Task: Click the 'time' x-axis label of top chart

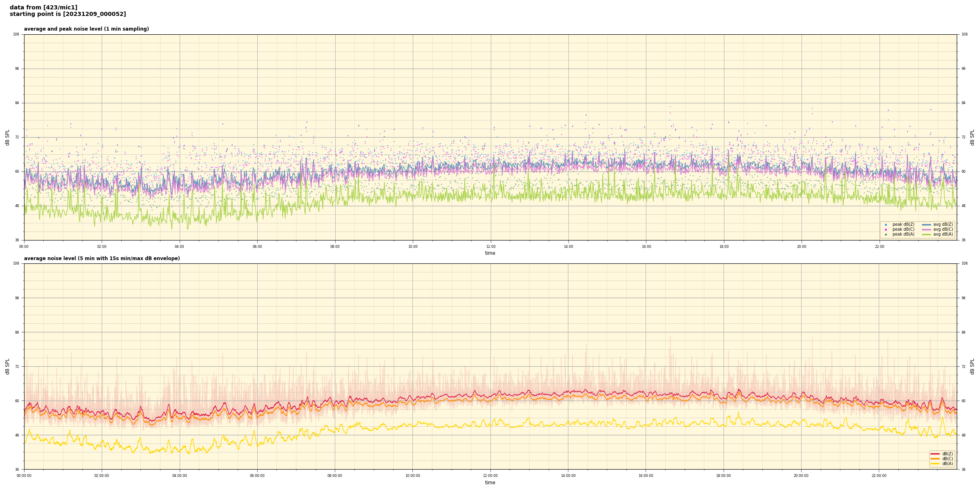Action: coord(490,253)
